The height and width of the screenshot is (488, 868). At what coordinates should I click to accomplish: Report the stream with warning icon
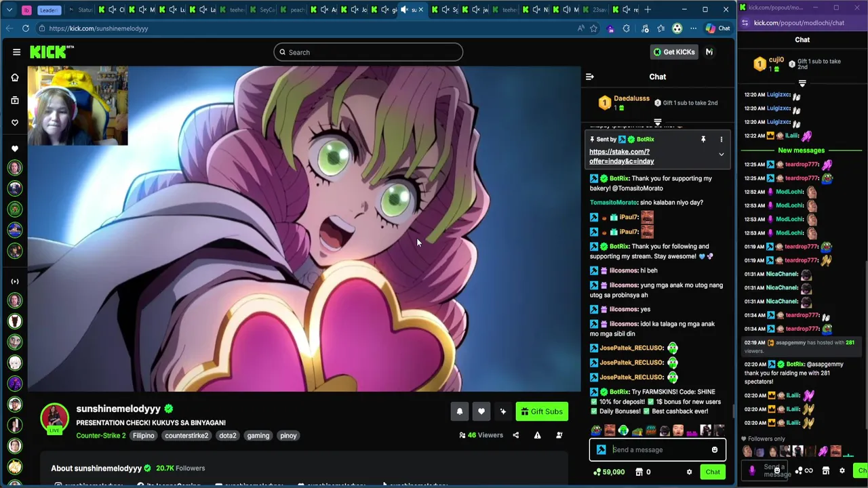[537, 435]
